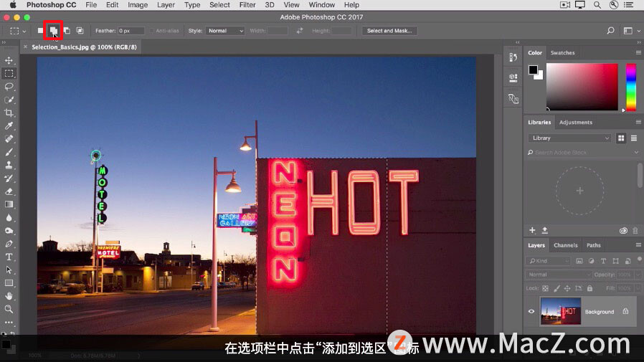Viewport: 644px width, 362px height.
Task: Click the Background layer thumbnail
Action: [561, 311]
